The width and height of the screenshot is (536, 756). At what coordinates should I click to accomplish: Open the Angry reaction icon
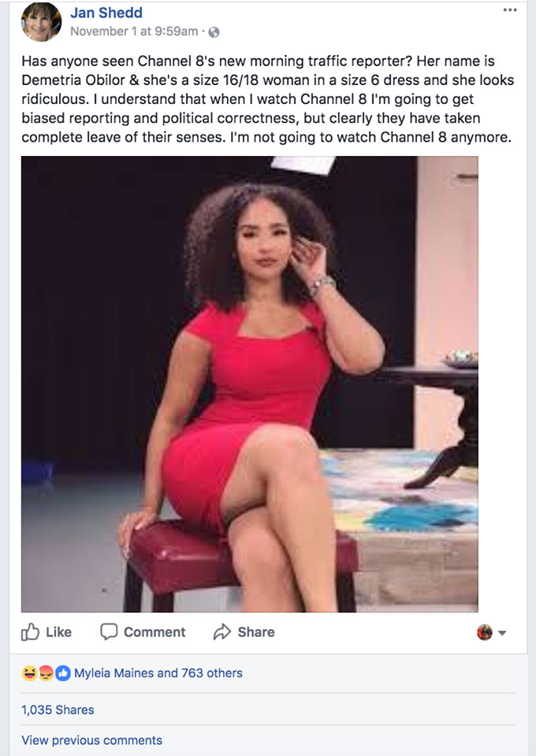tap(46, 673)
